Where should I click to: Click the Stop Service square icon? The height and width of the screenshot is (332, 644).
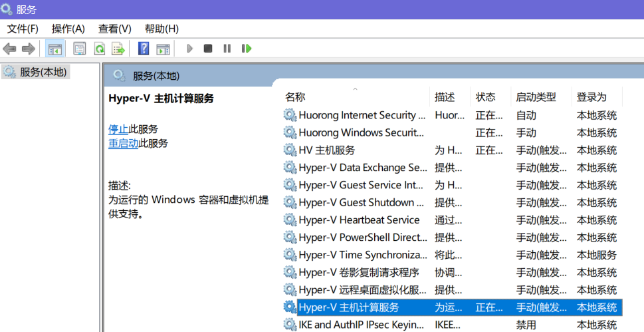click(208, 49)
